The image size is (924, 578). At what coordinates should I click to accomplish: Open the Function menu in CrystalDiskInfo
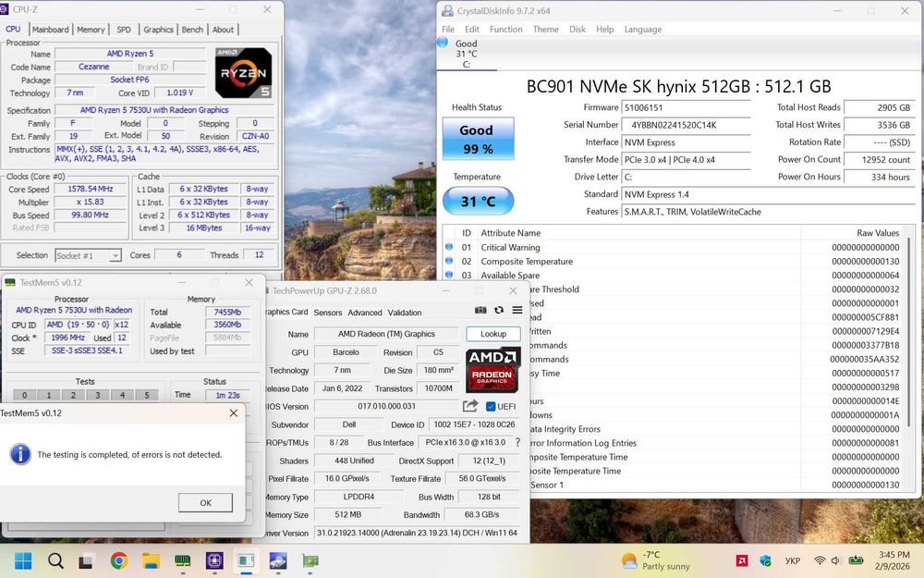pos(505,29)
